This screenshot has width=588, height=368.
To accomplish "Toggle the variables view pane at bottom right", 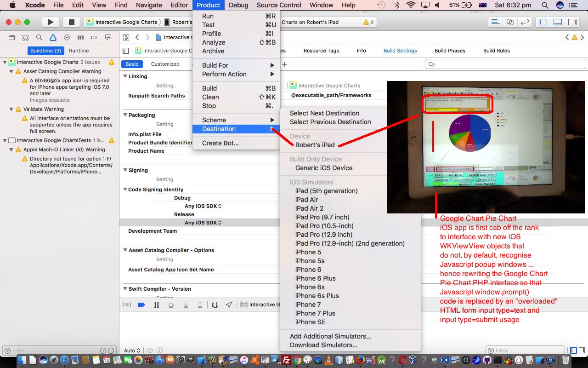I will pyautogui.click(x=573, y=351).
